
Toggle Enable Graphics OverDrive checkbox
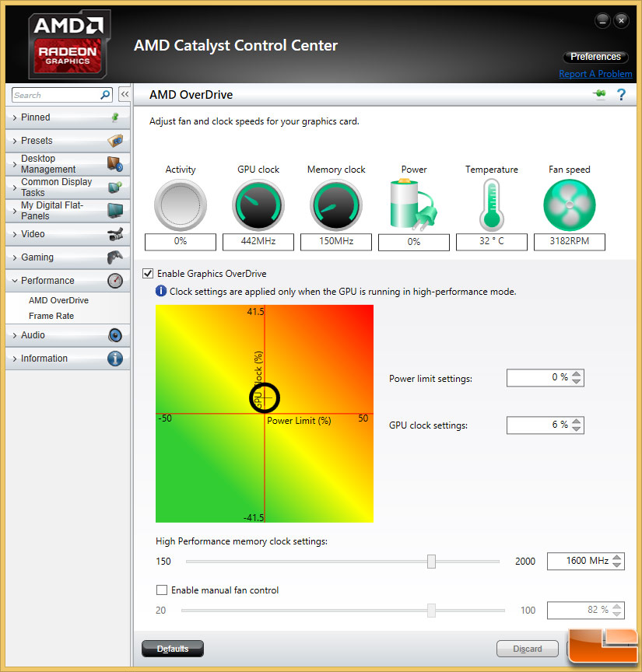148,274
